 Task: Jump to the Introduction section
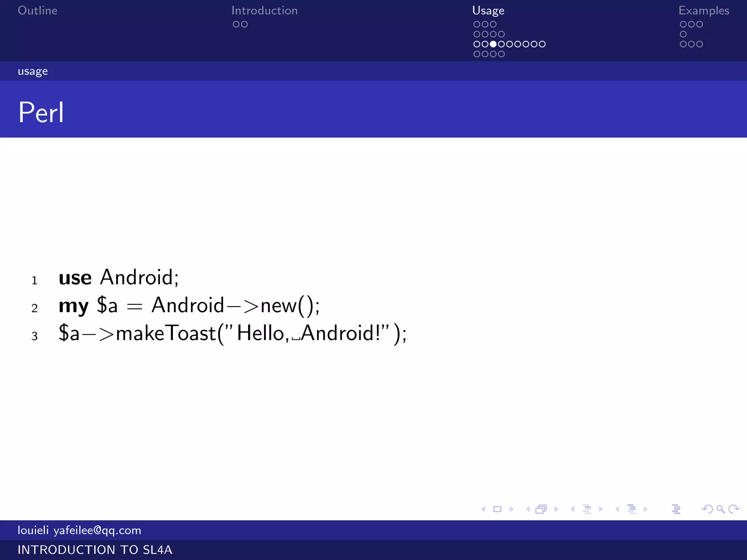(x=264, y=11)
